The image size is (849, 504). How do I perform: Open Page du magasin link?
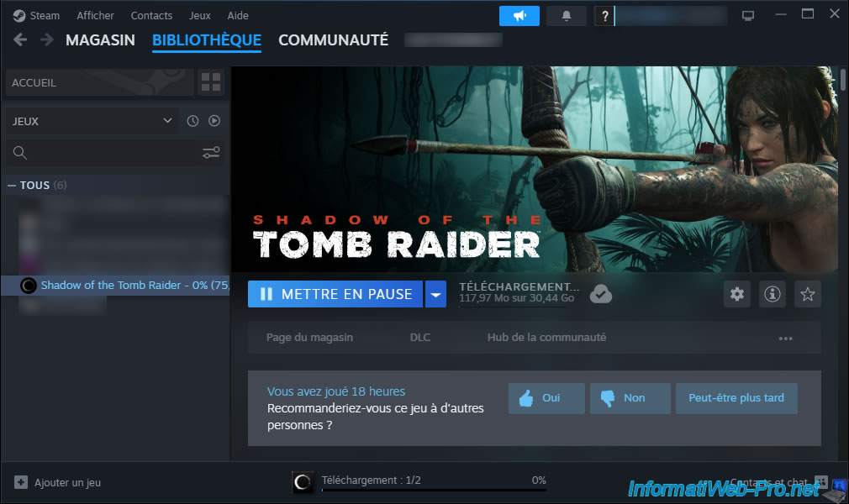(x=309, y=338)
